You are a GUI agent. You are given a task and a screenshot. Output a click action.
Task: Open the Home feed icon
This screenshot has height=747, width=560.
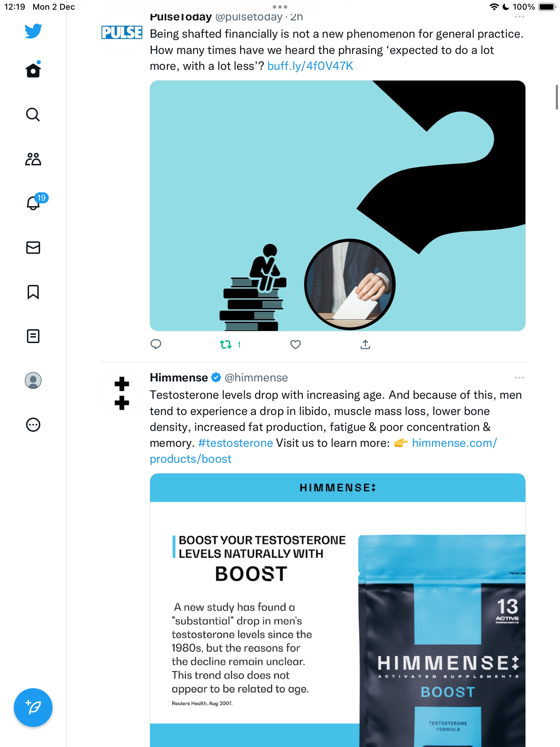tap(33, 70)
